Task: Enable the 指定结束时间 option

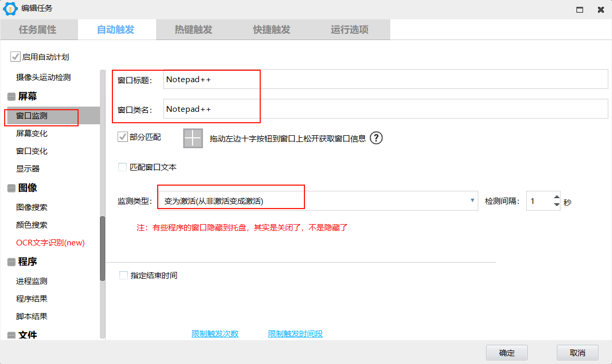Action: coord(123,275)
